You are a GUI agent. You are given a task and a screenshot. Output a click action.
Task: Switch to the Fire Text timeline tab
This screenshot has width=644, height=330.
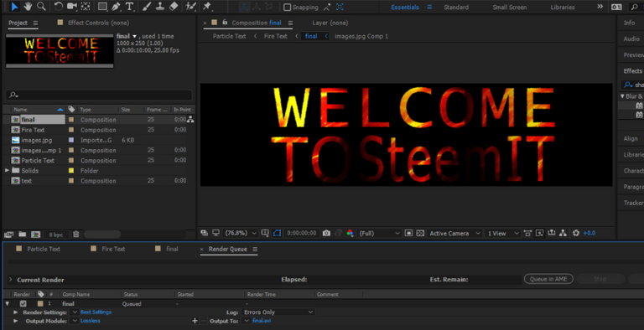coord(113,249)
